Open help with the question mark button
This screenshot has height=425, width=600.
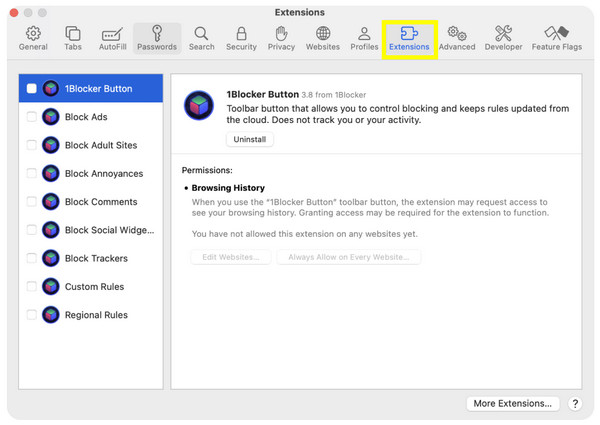click(575, 404)
